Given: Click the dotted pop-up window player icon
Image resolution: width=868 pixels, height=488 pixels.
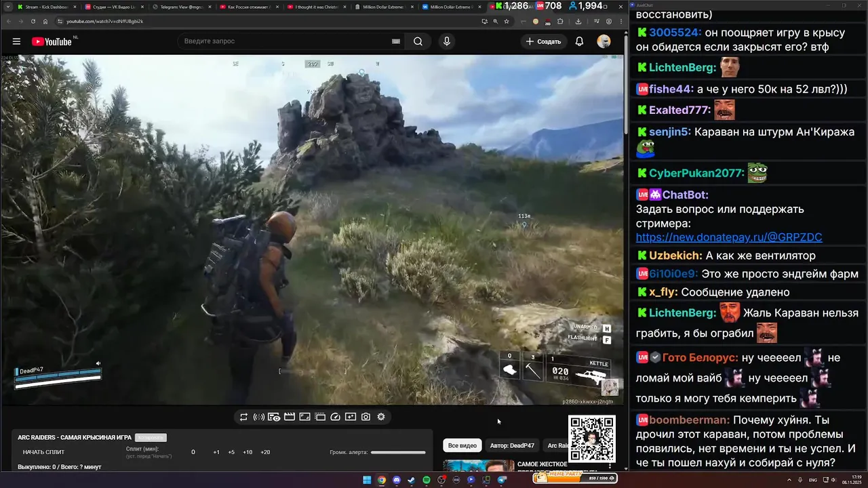Looking at the screenshot, I should click(x=320, y=417).
